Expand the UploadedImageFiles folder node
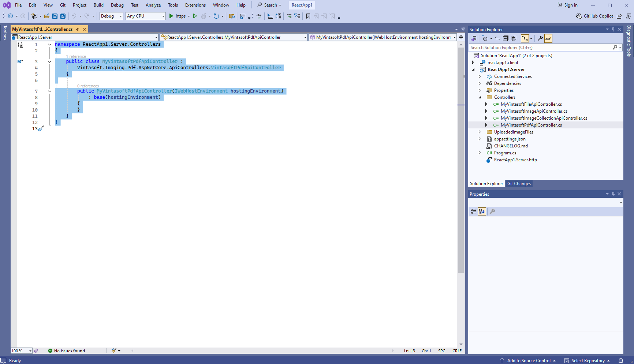The image size is (634, 364). 480,132
